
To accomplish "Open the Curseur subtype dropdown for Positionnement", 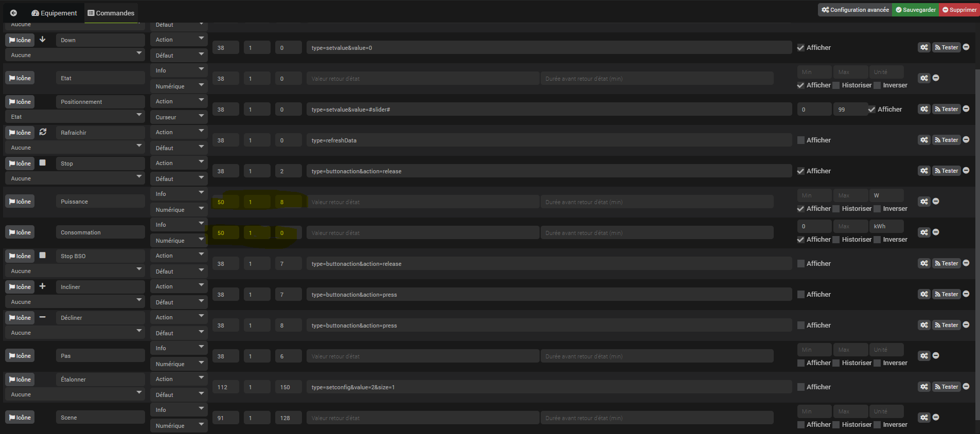I will pyautogui.click(x=179, y=117).
